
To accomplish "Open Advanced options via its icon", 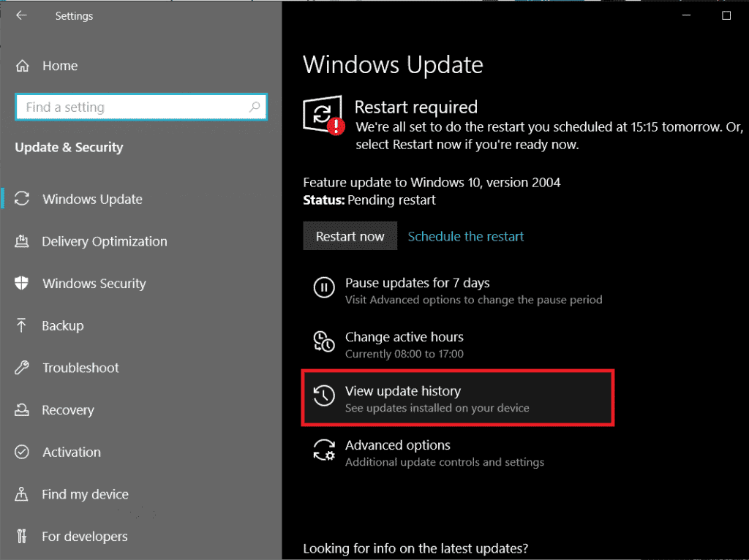I will (324, 450).
